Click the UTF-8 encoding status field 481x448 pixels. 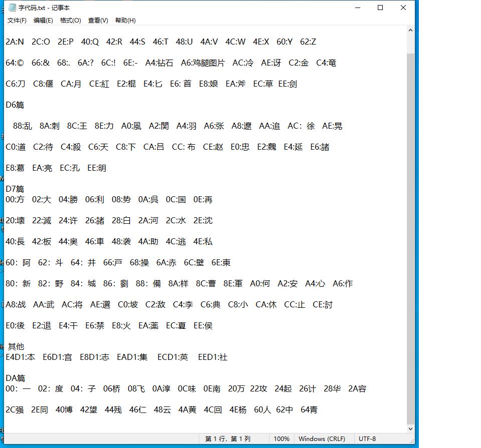(367, 439)
